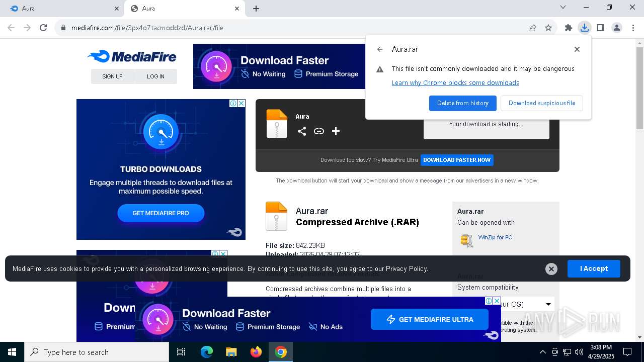Click the top Download Faster banner ad

tap(279, 66)
